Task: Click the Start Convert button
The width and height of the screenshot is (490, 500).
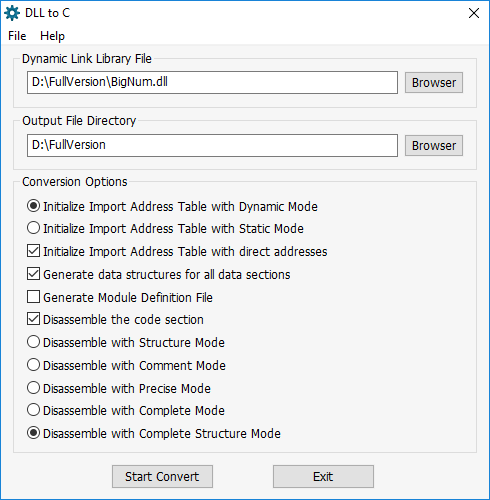Action: [x=162, y=477]
